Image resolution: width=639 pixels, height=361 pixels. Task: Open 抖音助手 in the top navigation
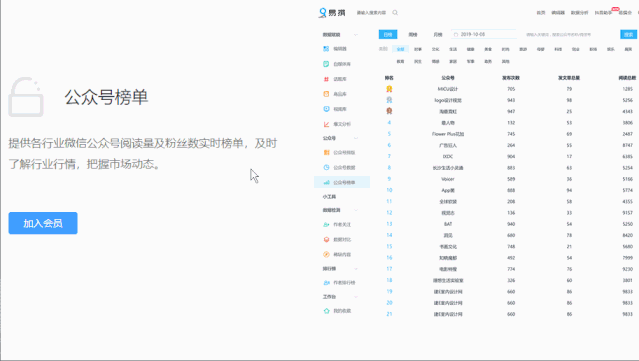tap(603, 13)
